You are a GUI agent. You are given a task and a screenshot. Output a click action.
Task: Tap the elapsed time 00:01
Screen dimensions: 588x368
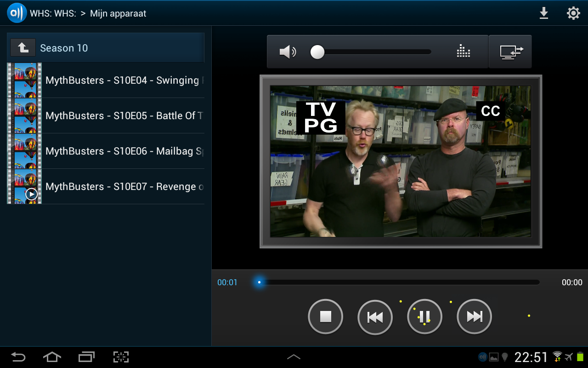[227, 282]
